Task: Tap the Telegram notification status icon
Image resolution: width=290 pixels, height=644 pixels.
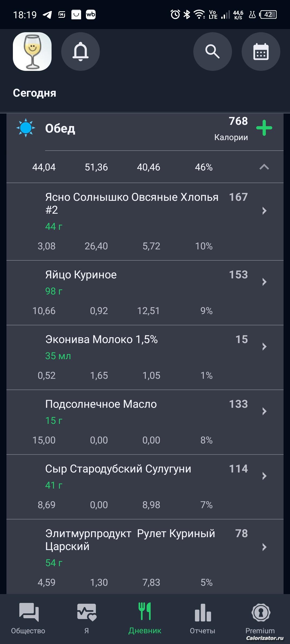Action: (47, 14)
